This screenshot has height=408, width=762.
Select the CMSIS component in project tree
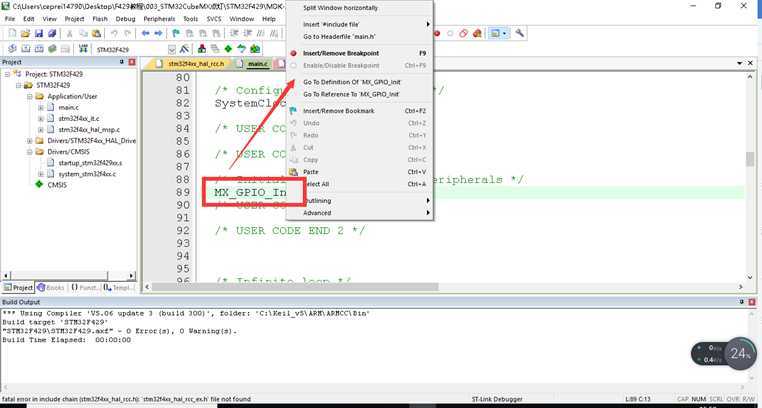57,185
